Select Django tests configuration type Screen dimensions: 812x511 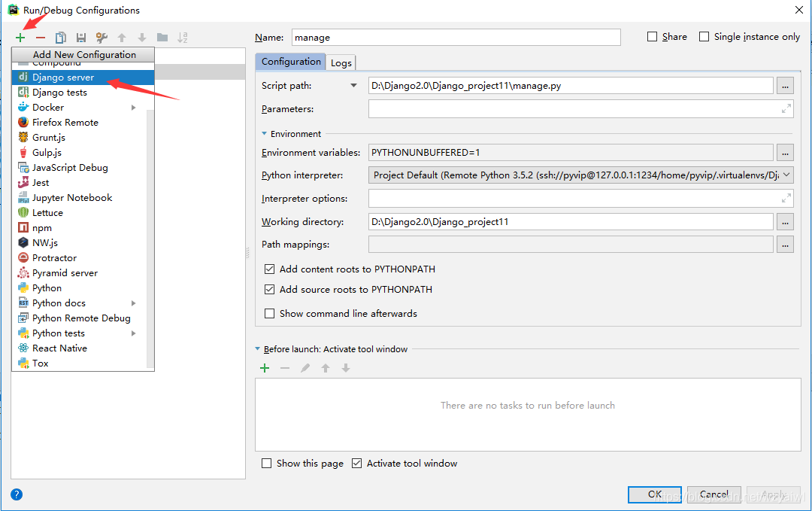(x=79, y=93)
